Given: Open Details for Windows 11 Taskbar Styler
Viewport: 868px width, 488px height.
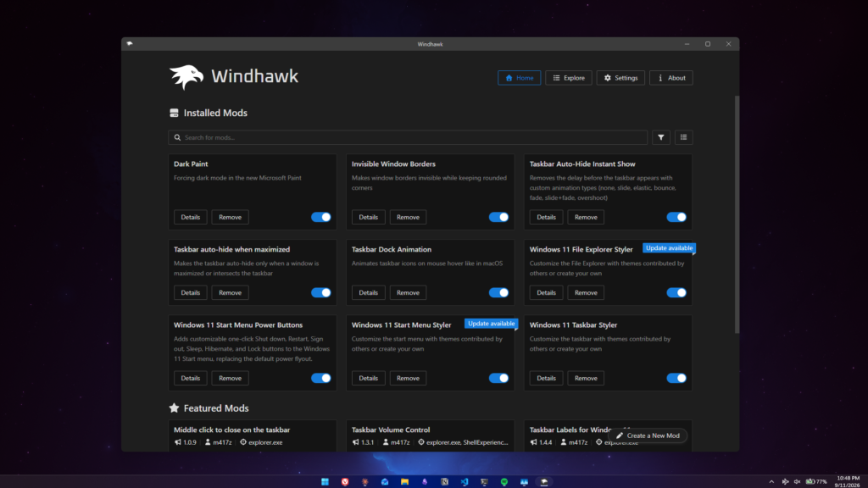Looking at the screenshot, I should point(546,378).
